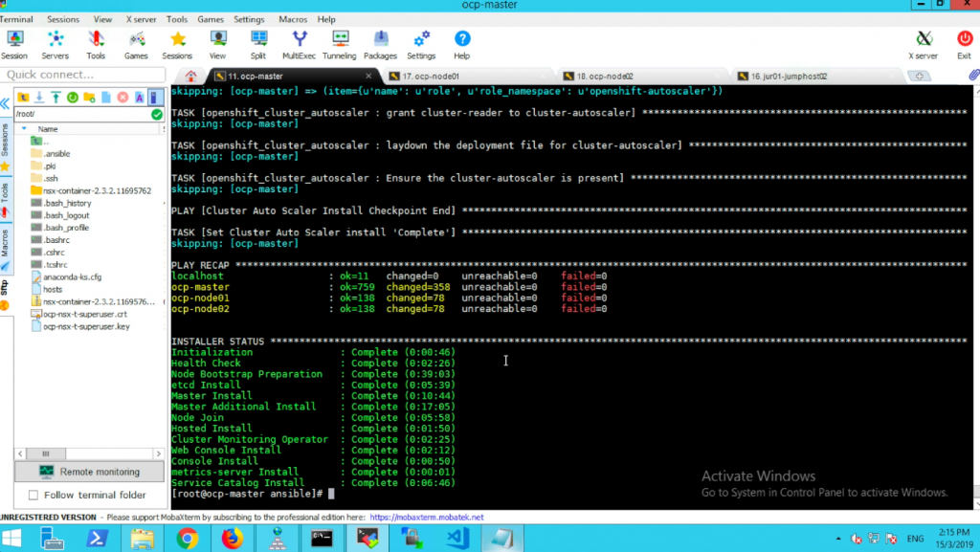
Task: Open the Macros menu
Action: tap(293, 19)
